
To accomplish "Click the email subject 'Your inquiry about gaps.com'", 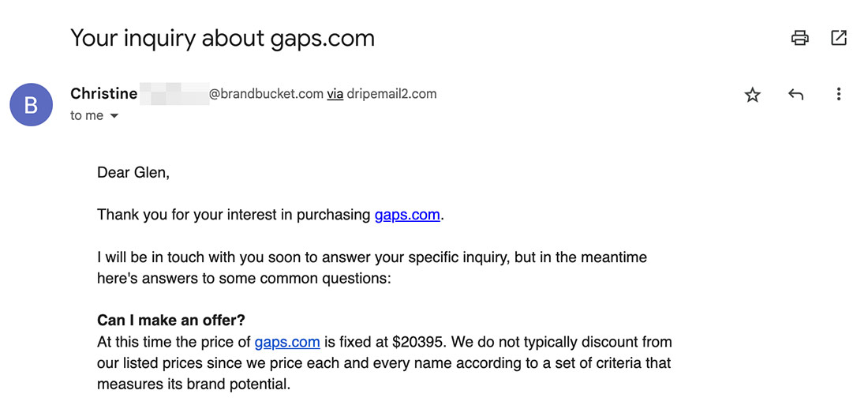I will 223,38.
